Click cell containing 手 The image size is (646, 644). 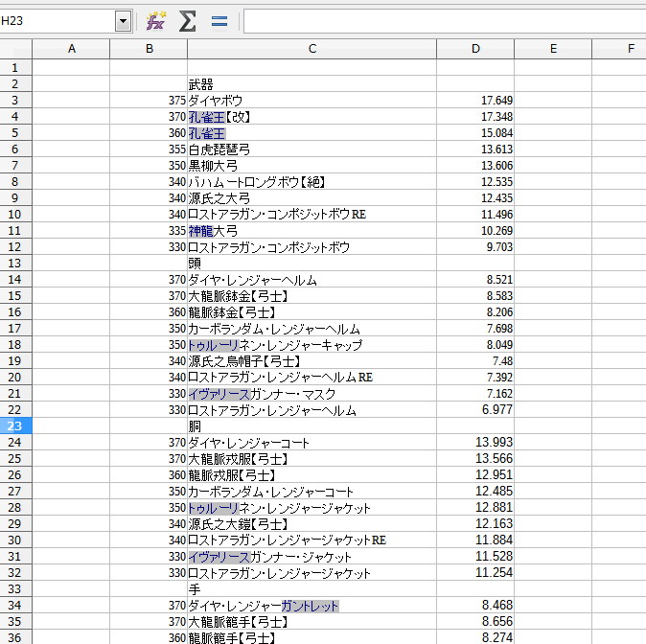click(311, 588)
